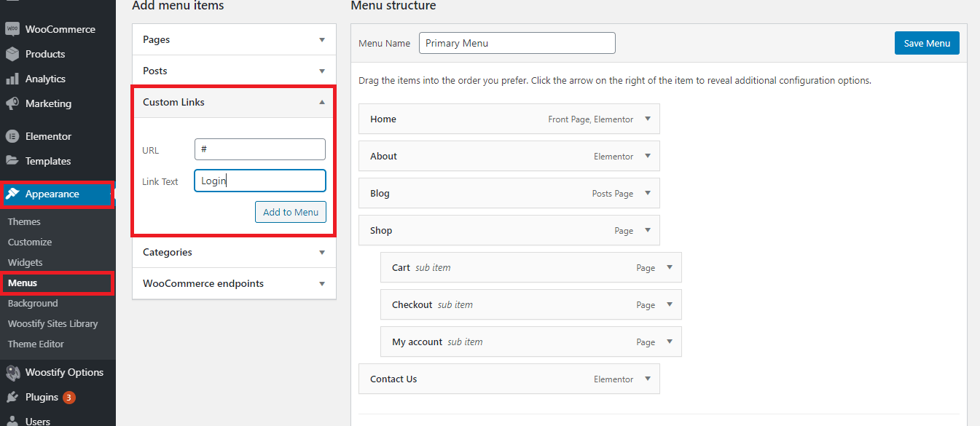Click the Products box icon
The width and height of the screenshot is (980, 426).
pyautogui.click(x=12, y=54)
